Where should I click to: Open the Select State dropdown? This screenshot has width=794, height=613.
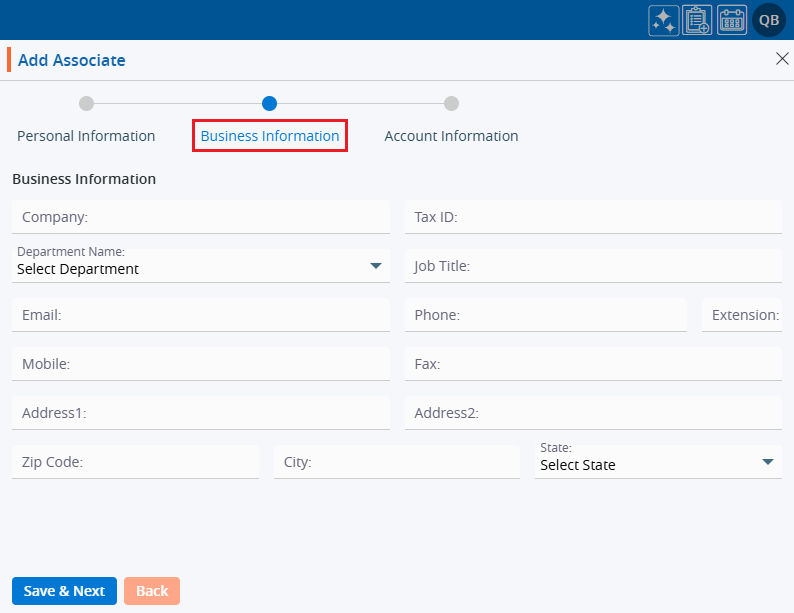coord(658,462)
